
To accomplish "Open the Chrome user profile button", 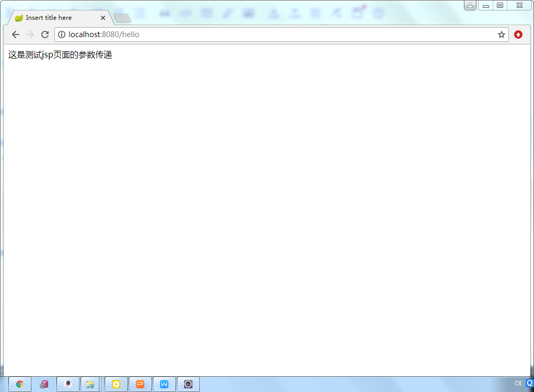I will click(x=470, y=5).
